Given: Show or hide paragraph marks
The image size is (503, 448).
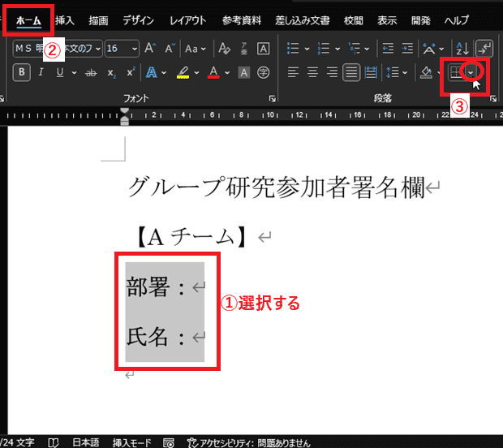Looking at the screenshot, I should tap(484, 49).
